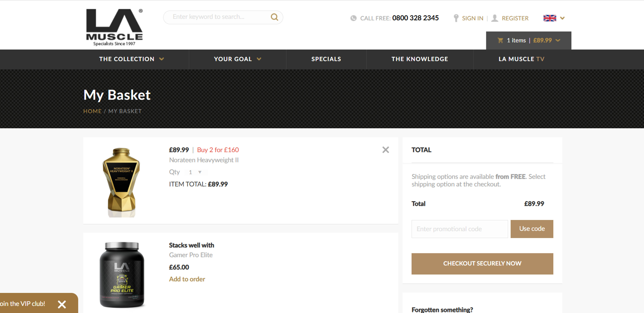Click the 0800 328 2345 phone number

(415, 18)
